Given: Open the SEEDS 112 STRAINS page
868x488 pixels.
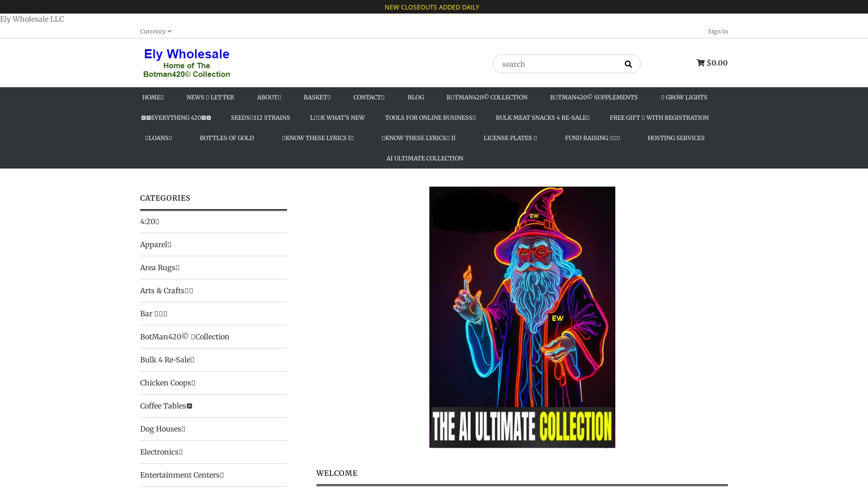Looking at the screenshot, I should [x=260, y=117].
